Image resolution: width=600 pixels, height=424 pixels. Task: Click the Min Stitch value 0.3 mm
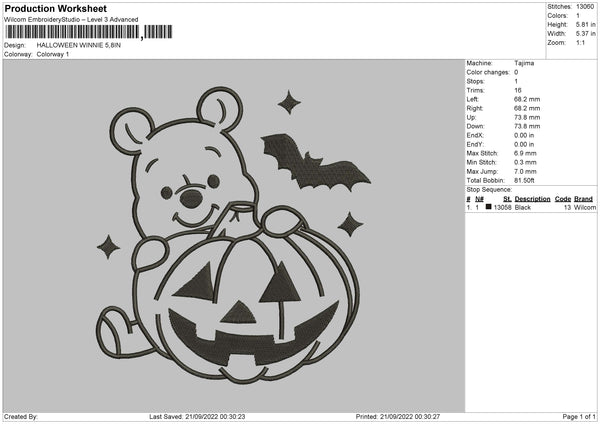tap(525, 162)
